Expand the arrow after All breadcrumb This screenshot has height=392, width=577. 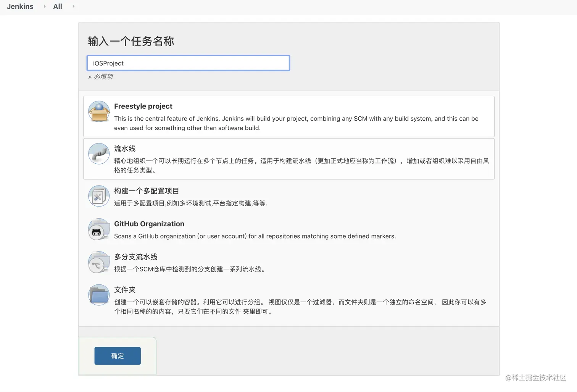click(73, 6)
